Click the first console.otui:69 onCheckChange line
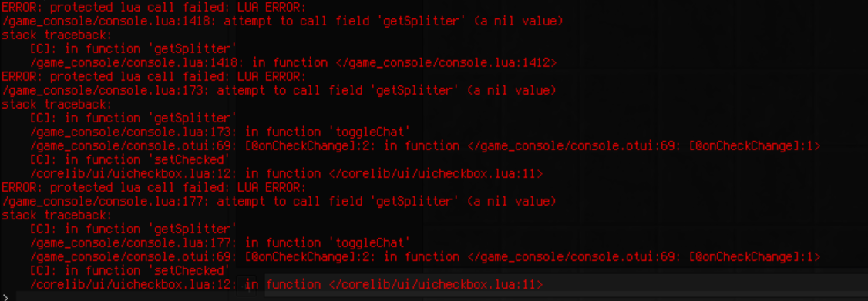This screenshot has width=868, height=301. pyautogui.click(x=426, y=145)
